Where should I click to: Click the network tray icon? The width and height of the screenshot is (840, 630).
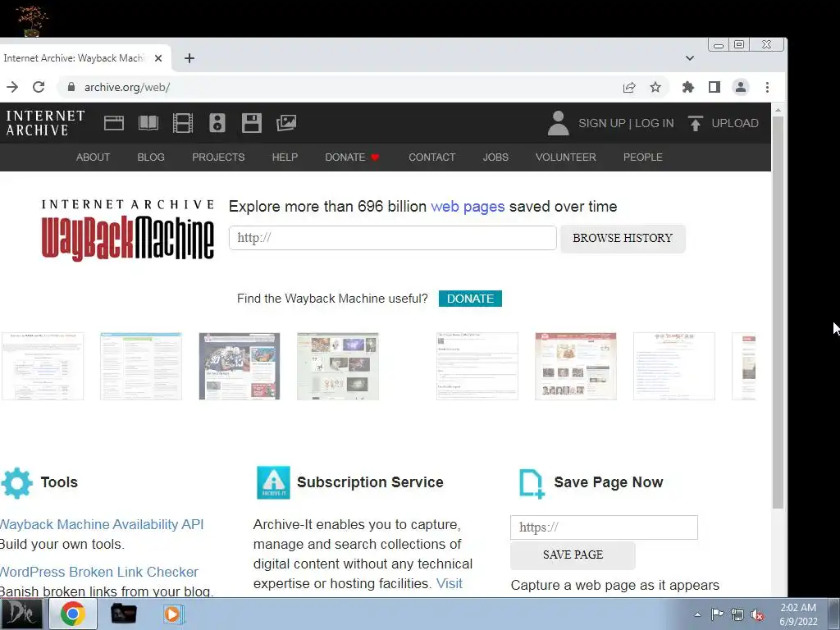pyautogui.click(x=737, y=615)
